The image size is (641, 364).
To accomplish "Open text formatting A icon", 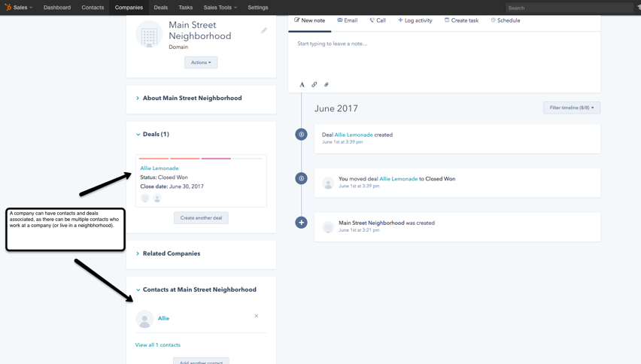I will [302, 84].
